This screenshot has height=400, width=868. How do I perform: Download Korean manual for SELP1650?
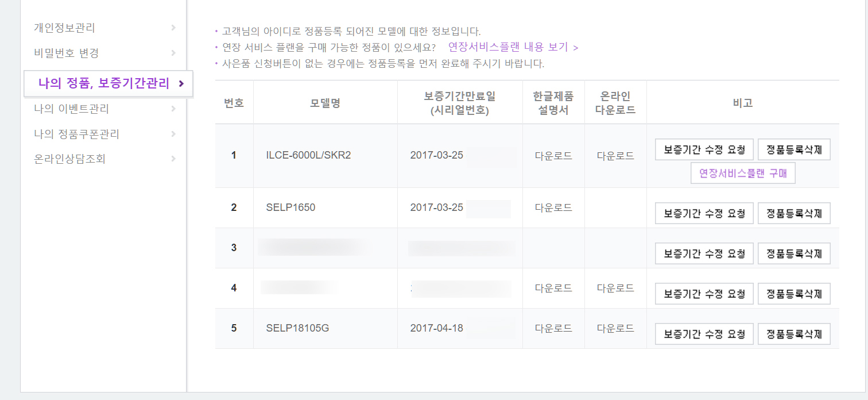(553, 207)
